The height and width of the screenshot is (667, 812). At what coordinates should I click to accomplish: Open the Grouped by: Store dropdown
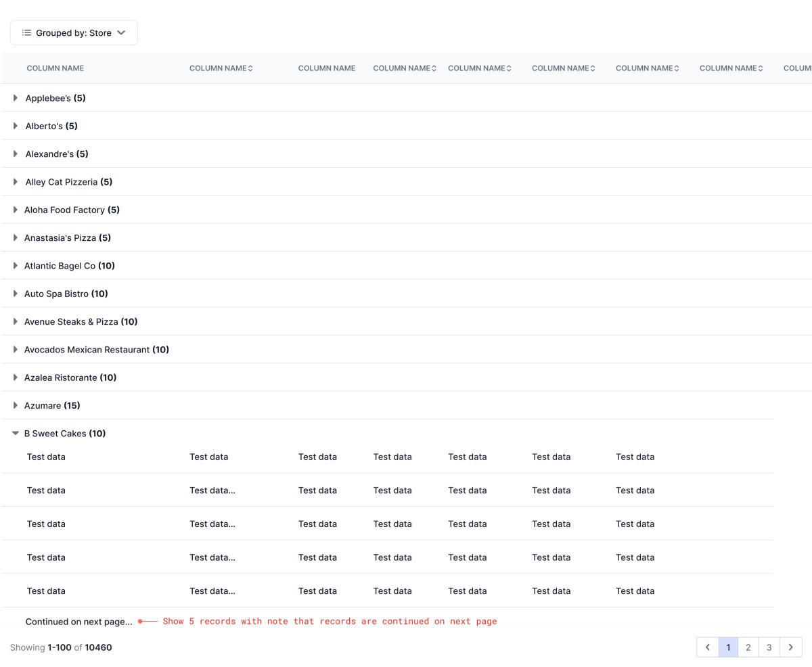click(x=74, y=32)
